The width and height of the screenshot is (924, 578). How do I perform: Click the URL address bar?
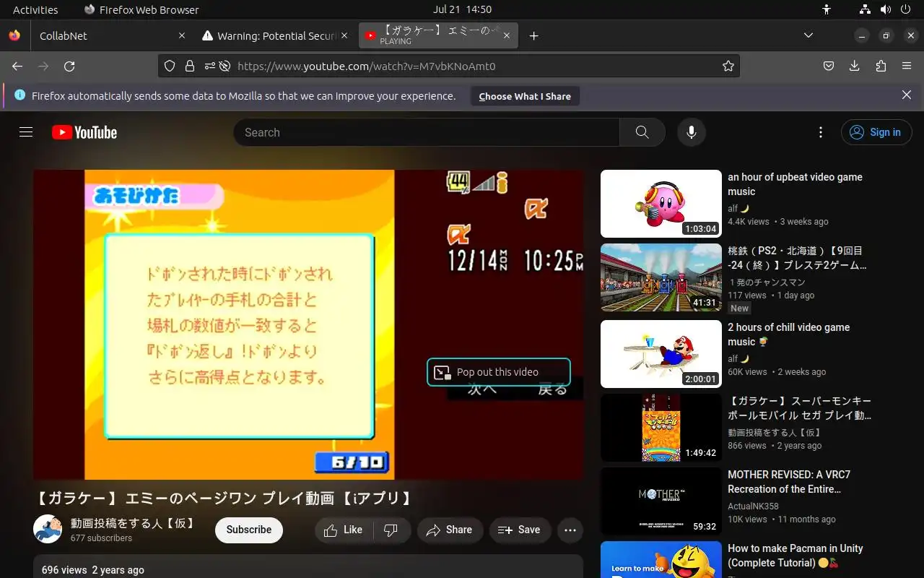coord(448,66)
